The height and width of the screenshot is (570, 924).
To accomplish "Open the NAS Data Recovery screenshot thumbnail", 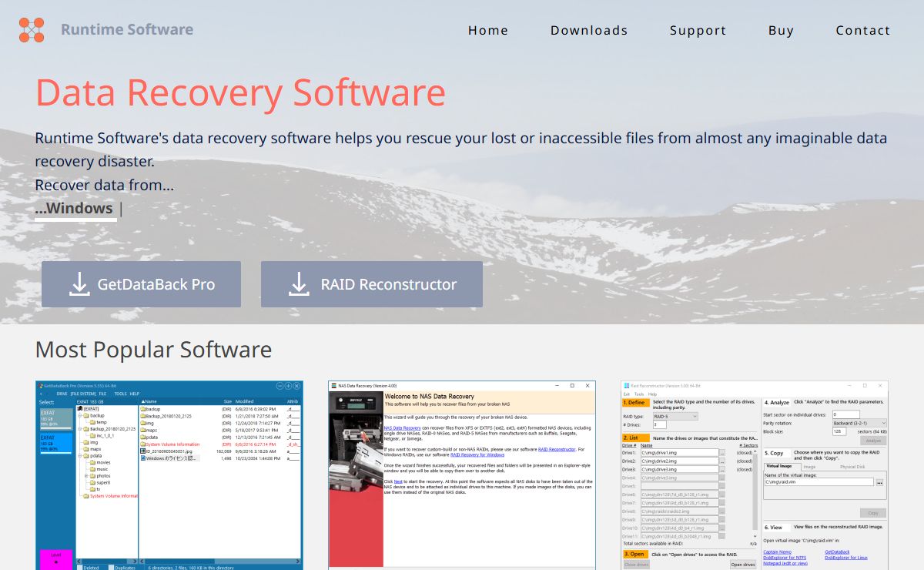I will [462, 475].
